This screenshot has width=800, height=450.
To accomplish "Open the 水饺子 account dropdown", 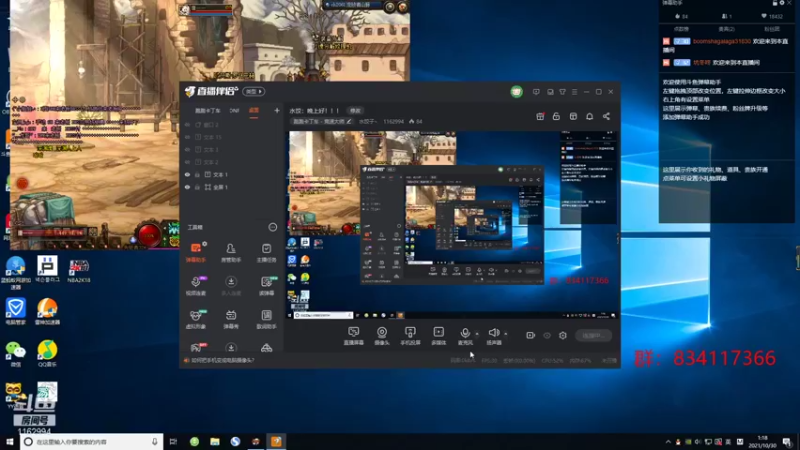I will [368, 121].
